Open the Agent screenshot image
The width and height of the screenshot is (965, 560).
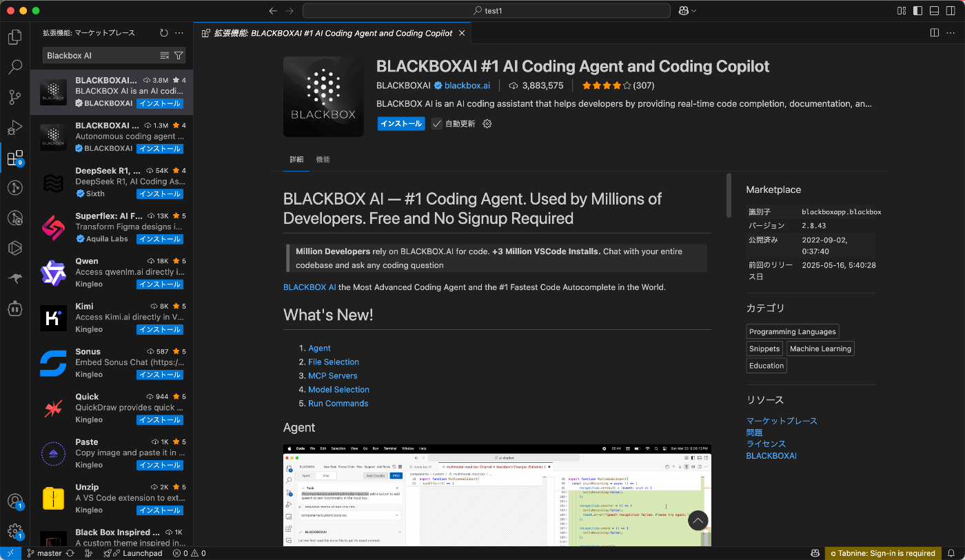pyautogui.click(x=497, y=495)
